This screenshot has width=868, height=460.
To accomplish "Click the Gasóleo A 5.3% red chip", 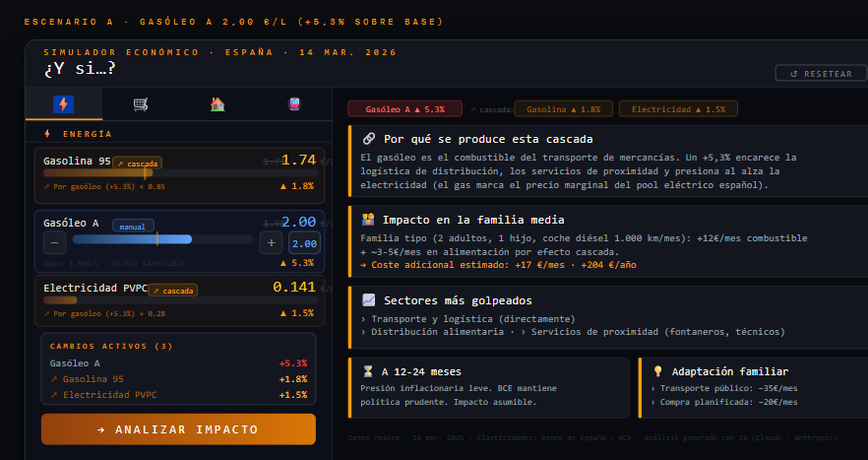I will [x=404, y=109].
